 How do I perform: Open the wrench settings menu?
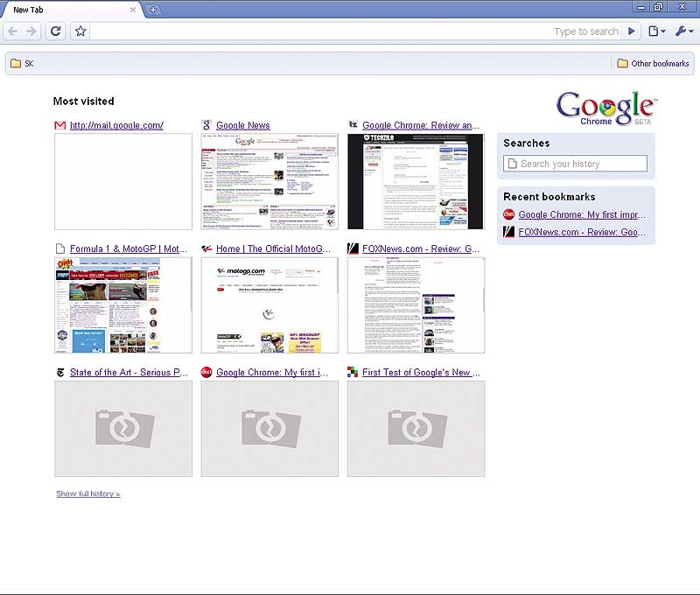tap(684, 31)
